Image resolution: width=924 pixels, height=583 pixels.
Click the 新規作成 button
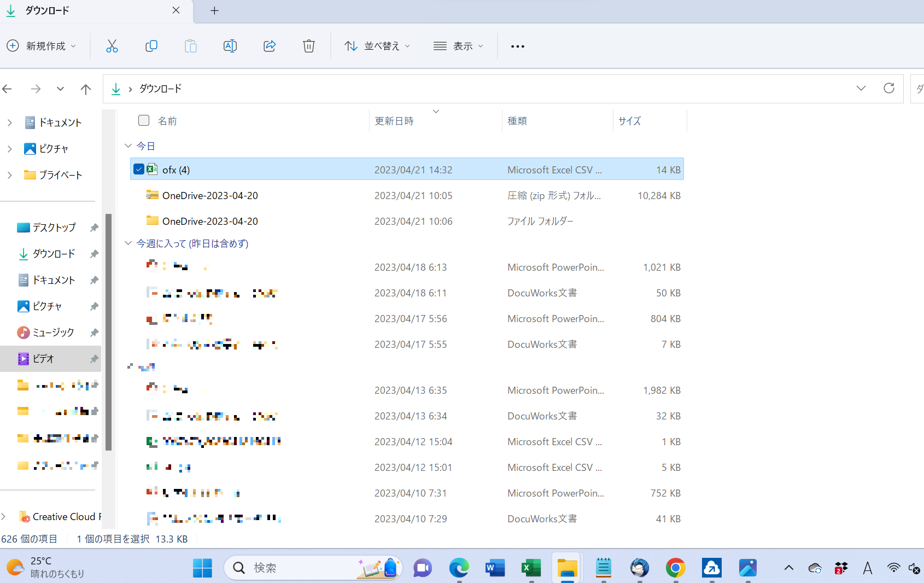42,46
